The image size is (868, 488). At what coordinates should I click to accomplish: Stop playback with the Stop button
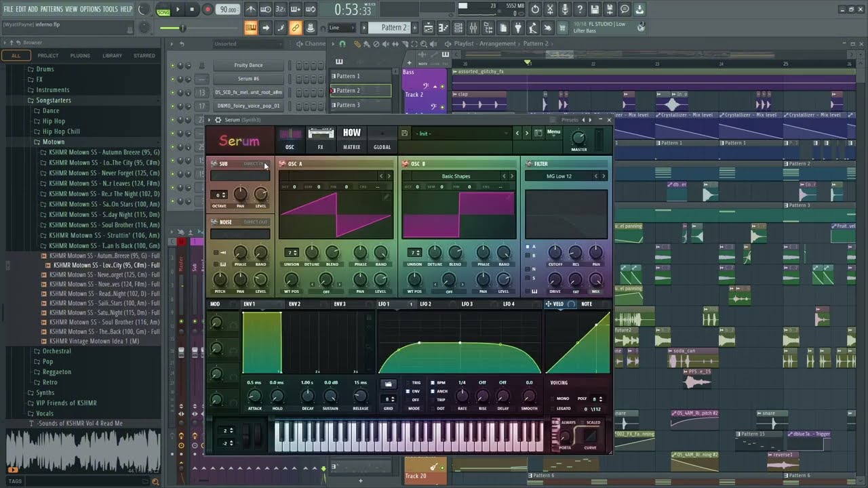[193, 9]
